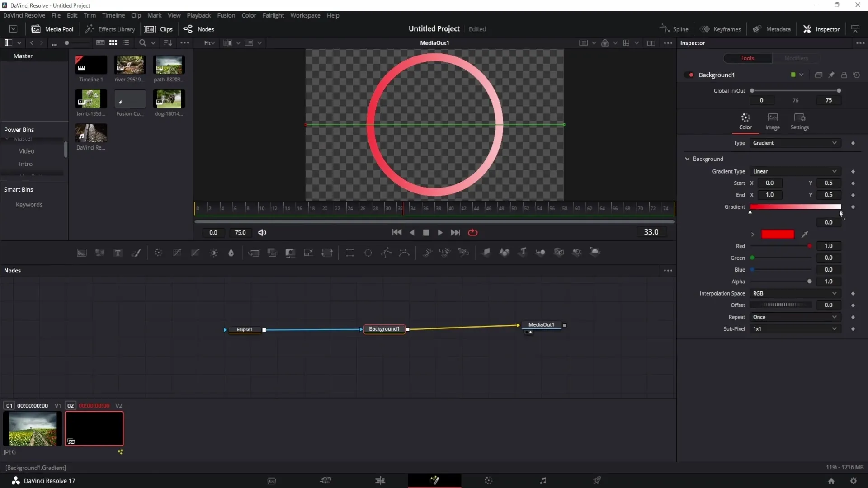The image size is (868, 488).
Task: Click the red gradient color swatch
Action: [778, 234]
